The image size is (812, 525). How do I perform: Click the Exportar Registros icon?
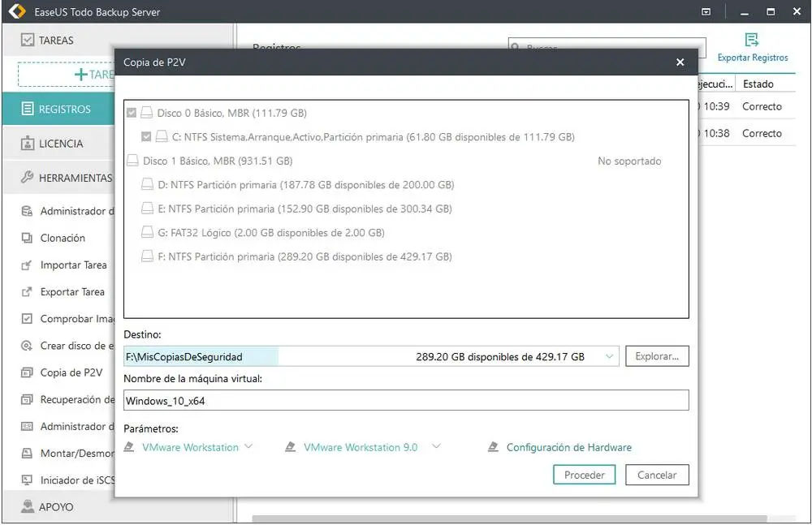(x=752, y=39)
